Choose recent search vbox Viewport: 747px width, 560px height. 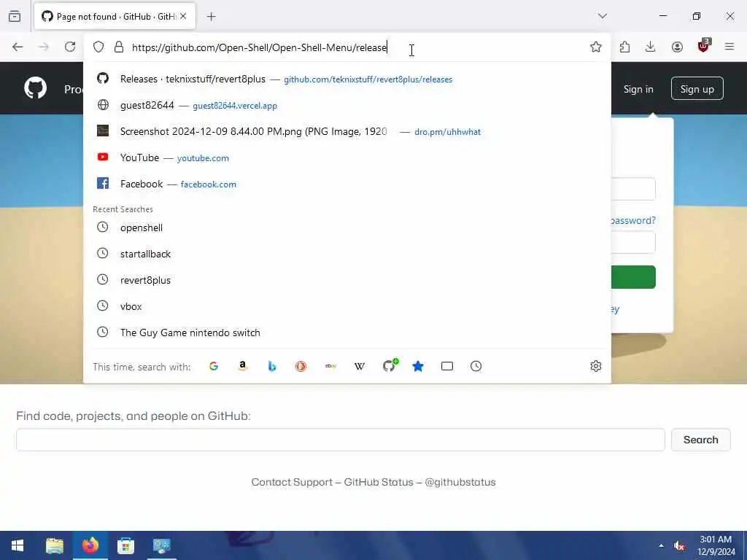point(347,306)
